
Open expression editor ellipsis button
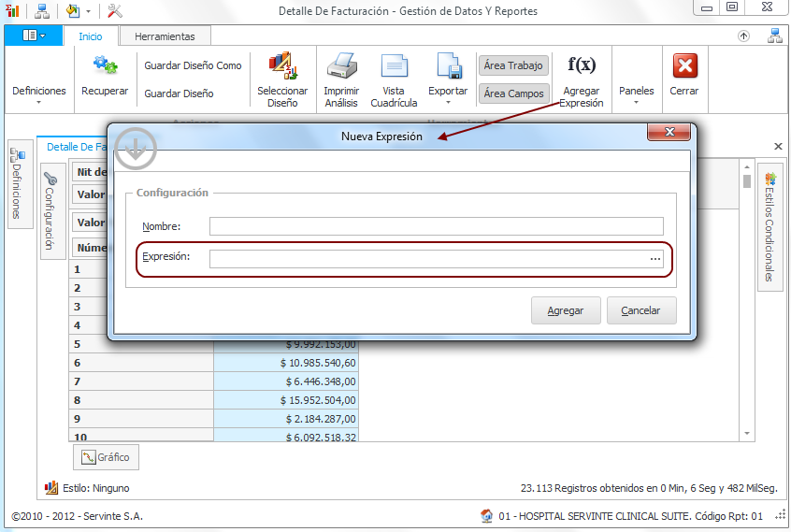click(655, 259)
